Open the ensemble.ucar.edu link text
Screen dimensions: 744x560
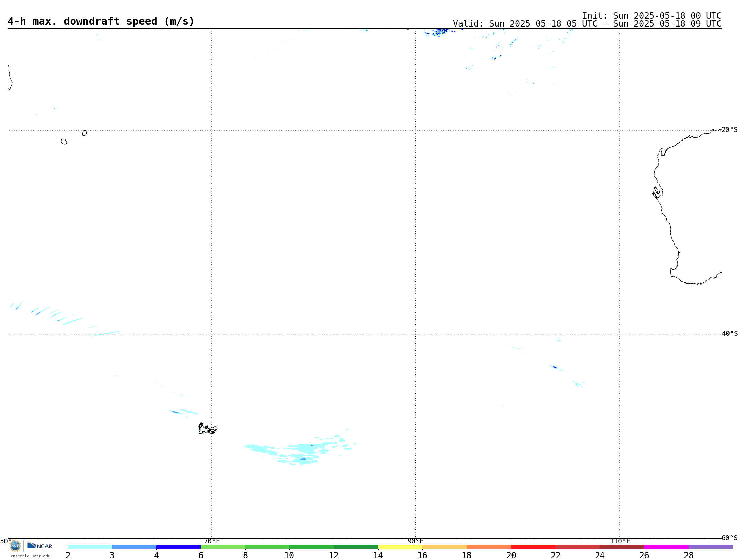click(31, 556)
